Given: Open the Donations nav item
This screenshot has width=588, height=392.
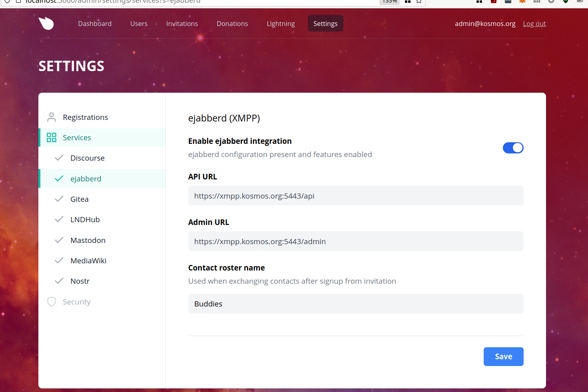Looking at the screenshot, I should click(232, 24).
